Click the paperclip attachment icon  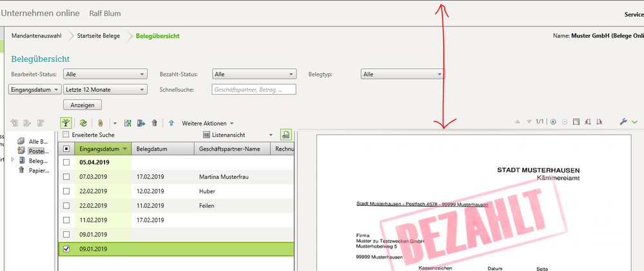101,122
